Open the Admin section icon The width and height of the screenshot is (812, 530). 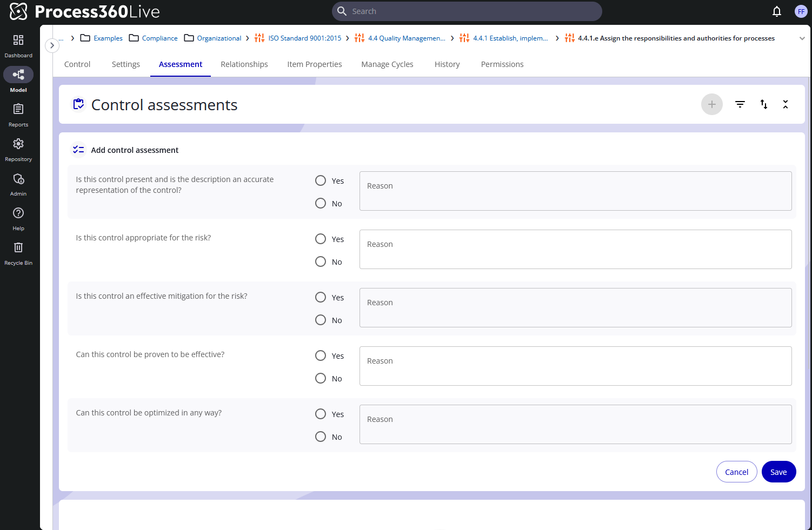18,179
